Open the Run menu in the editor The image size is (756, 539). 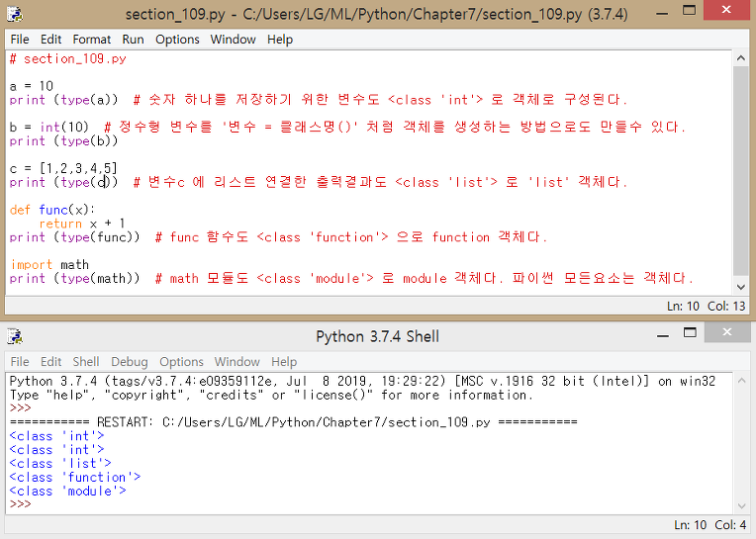tap(133, 40)
